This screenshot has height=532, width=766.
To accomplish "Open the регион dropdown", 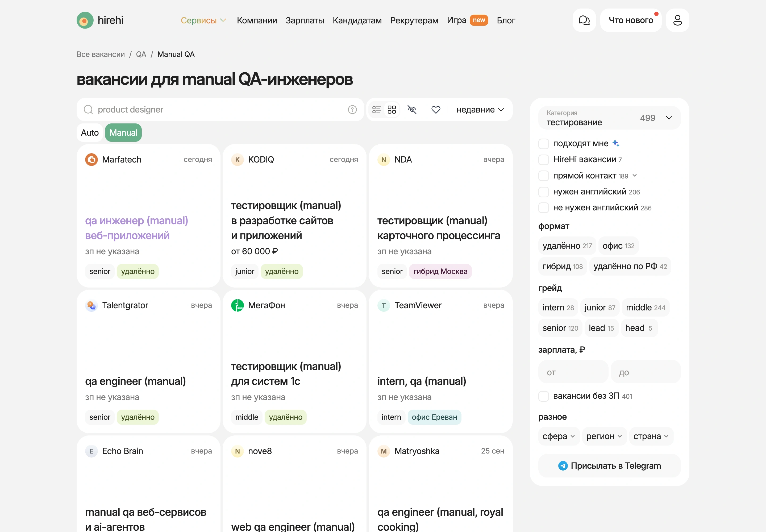I will [604, 436].
